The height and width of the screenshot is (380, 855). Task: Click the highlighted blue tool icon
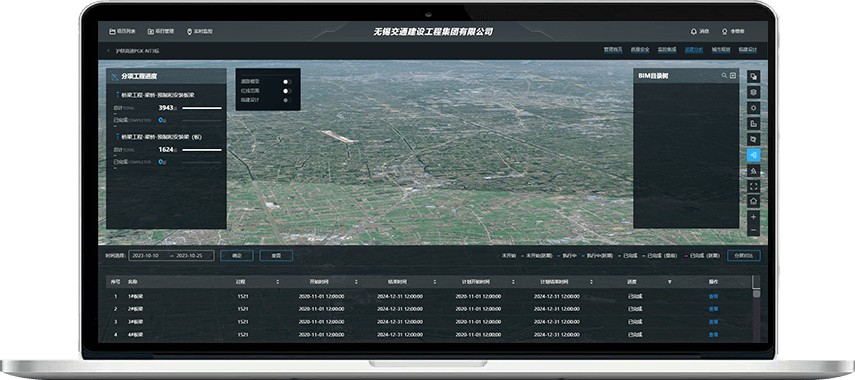[x=754, y=155]
